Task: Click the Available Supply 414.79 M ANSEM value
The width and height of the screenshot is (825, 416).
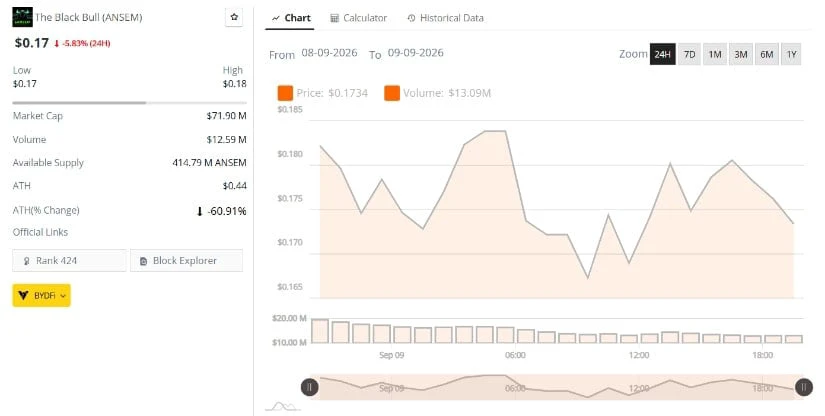Action: click(209, 163)
